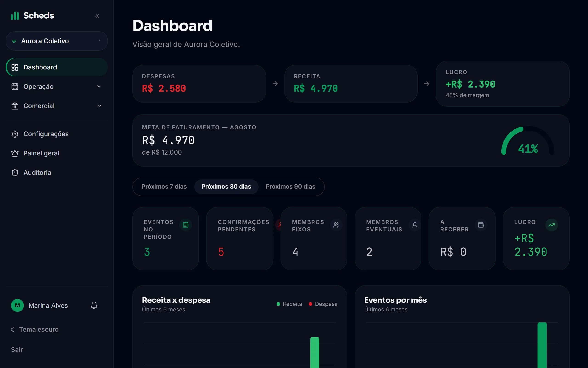Click the Configurações gear icon

point(15,134)
